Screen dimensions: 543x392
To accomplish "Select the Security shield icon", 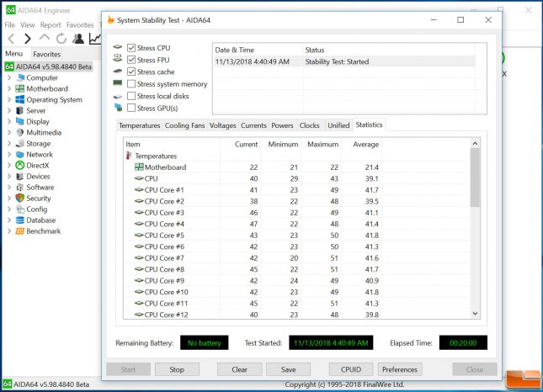I will [x=20, y=199].
